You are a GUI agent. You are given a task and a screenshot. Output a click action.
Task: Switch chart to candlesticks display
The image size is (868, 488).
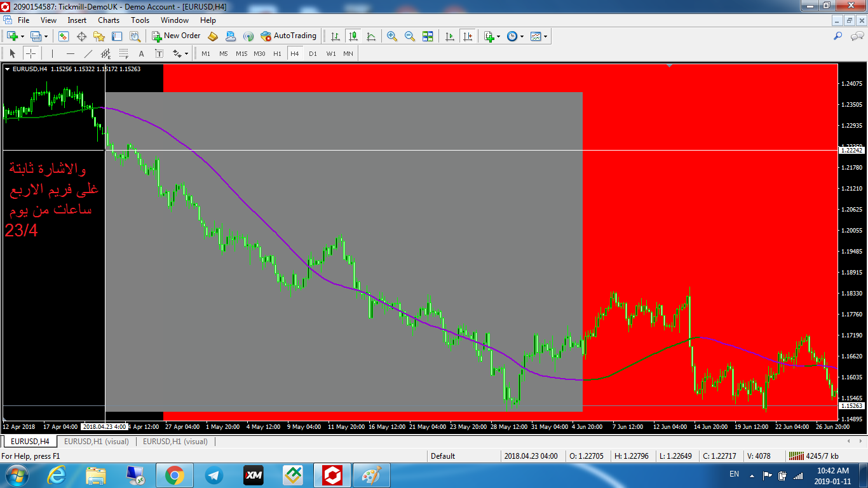[x=353, y=36]
